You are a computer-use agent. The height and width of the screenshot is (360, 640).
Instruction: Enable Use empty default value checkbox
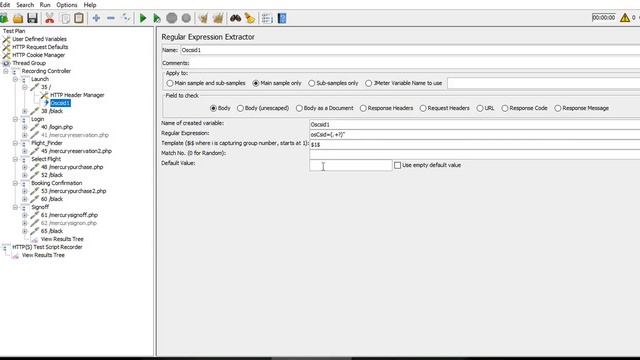[x=398, y=165]
